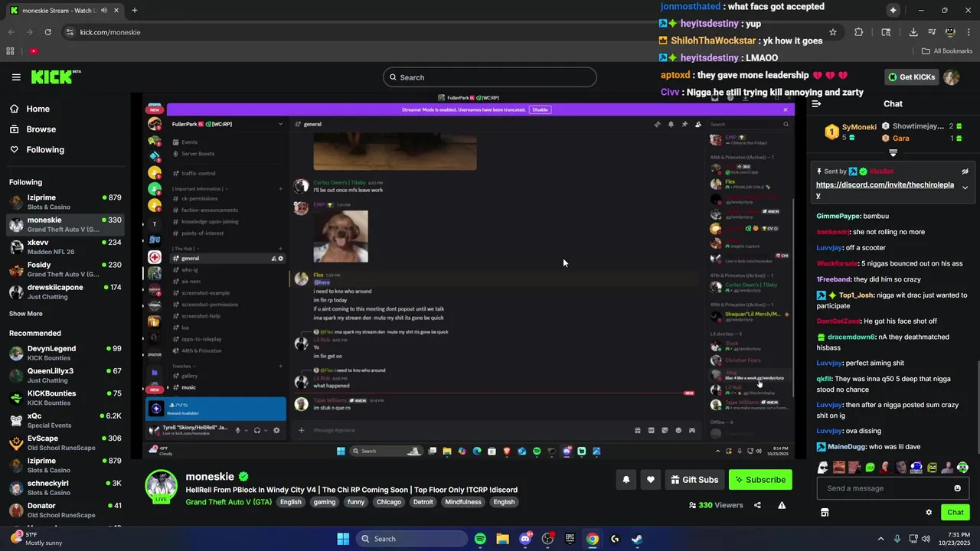The width and height of the screenshot is (980, 551).
Task: Collapse gift leaderboard expander
Action: point(893,153)
